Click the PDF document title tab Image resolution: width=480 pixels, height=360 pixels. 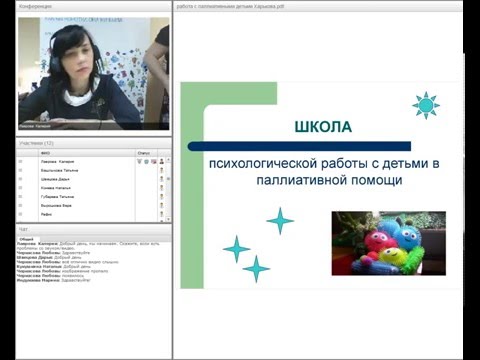point(230,6)
